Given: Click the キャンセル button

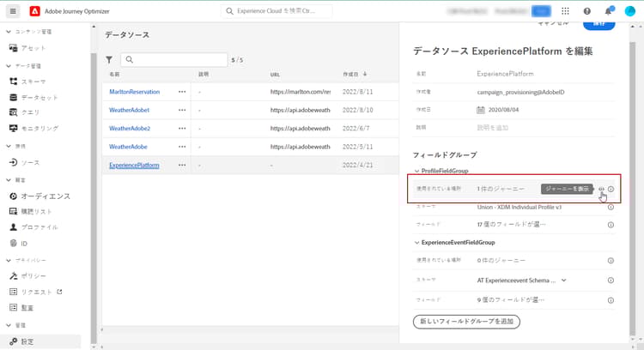Looking at the screenshot, I should tap(553, 23).
